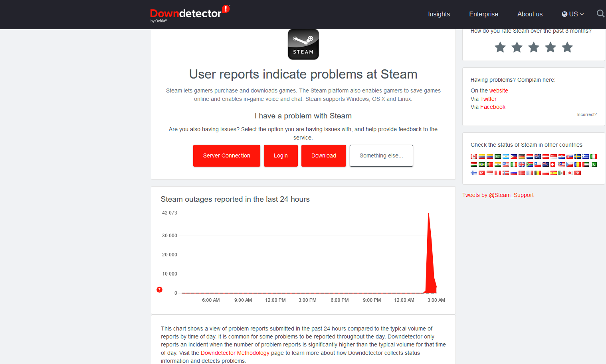Click the red outage spike on the chart
Screen dimensions: 606x364
(430, 263)
